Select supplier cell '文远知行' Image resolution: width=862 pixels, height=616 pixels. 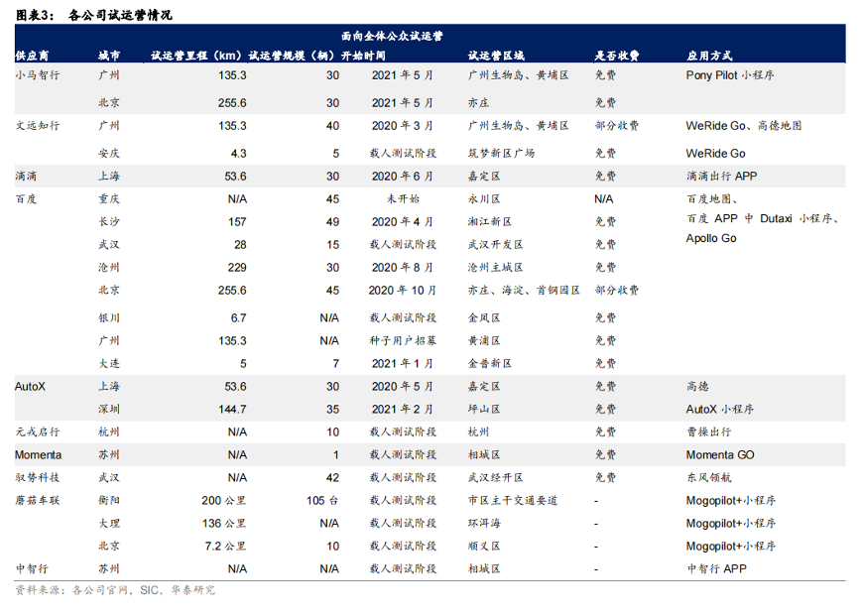(38, 126)
